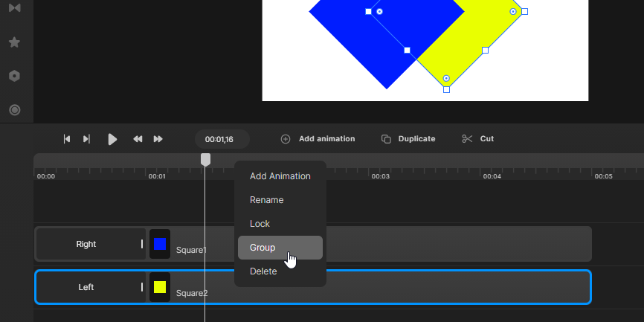Click the Square2 clip name
644x322 pixels.
coord(192,293)
